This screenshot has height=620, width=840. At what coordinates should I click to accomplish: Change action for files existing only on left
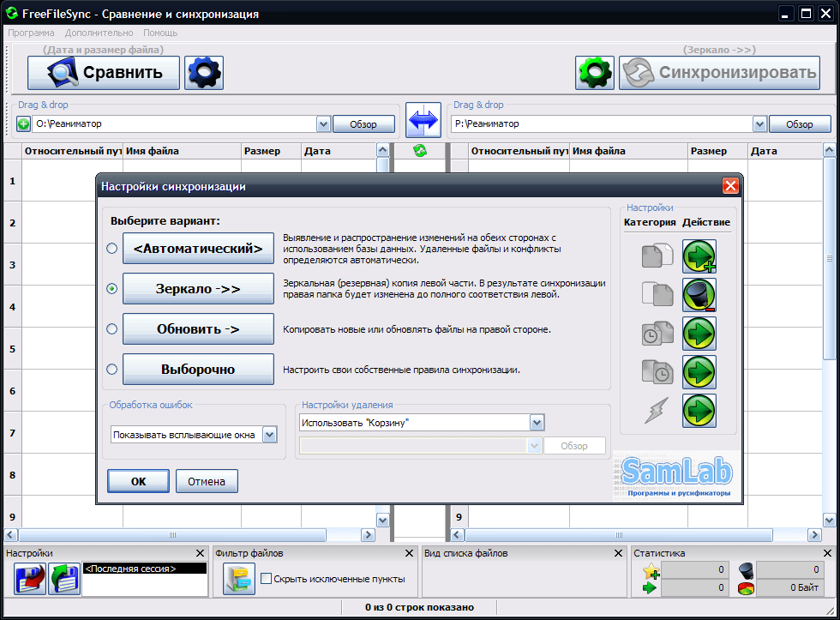699,256
